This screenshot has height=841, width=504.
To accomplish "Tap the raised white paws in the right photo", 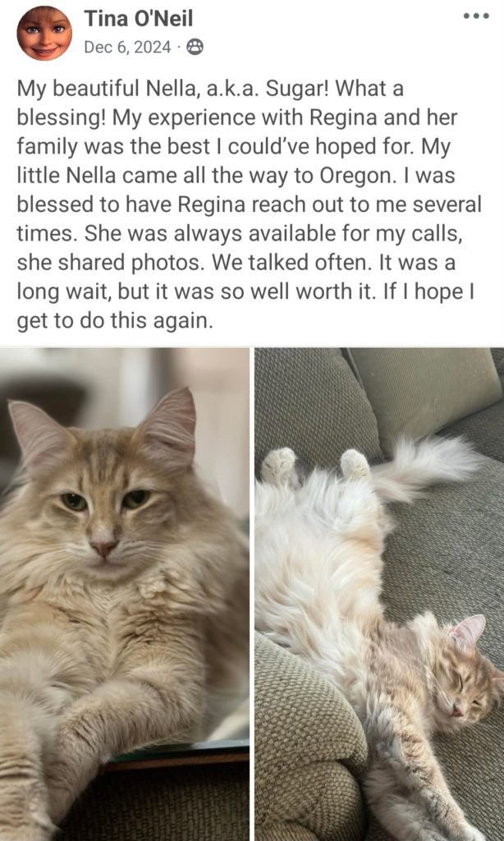I will pyautogui.click(x=316, y=463).
